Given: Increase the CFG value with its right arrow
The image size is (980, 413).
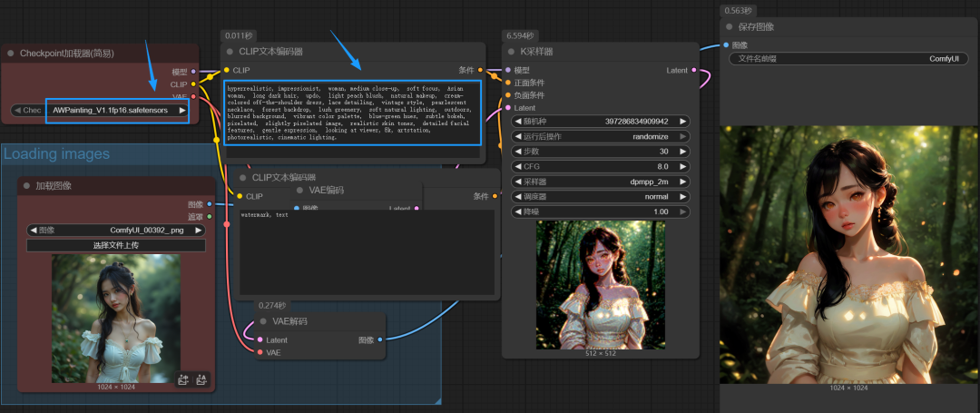Looking at the screenshot, I should pos(682,167).
